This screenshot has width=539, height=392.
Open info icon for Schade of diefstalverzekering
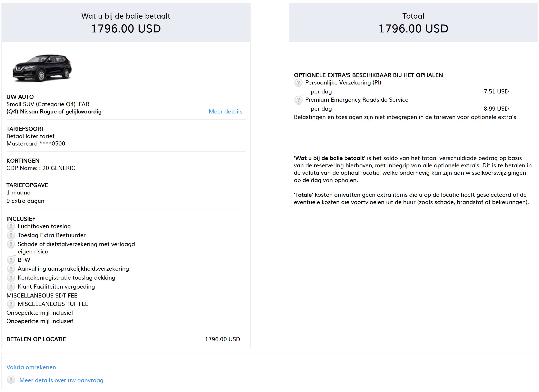click(11, 244)
